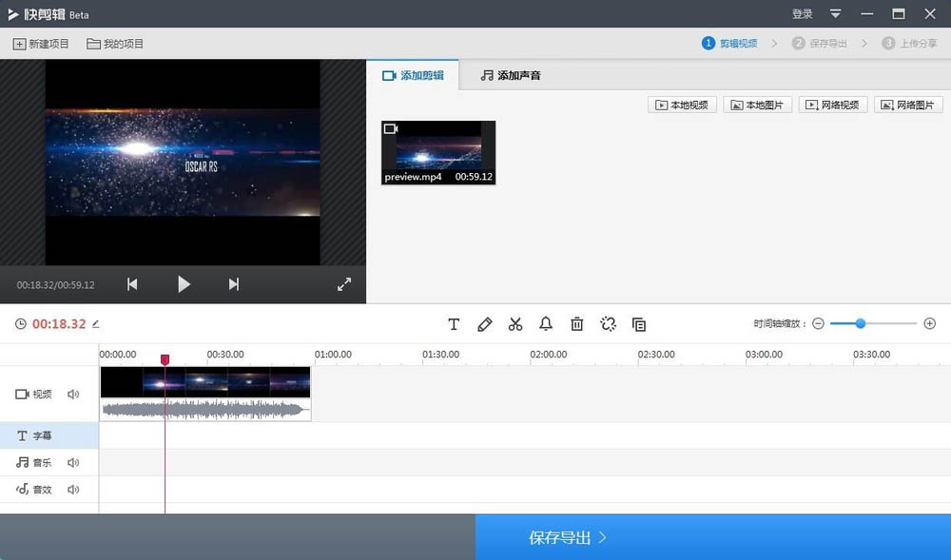Select the 音效 sound effect track label
951x560 pixels.
pos(34,489)
